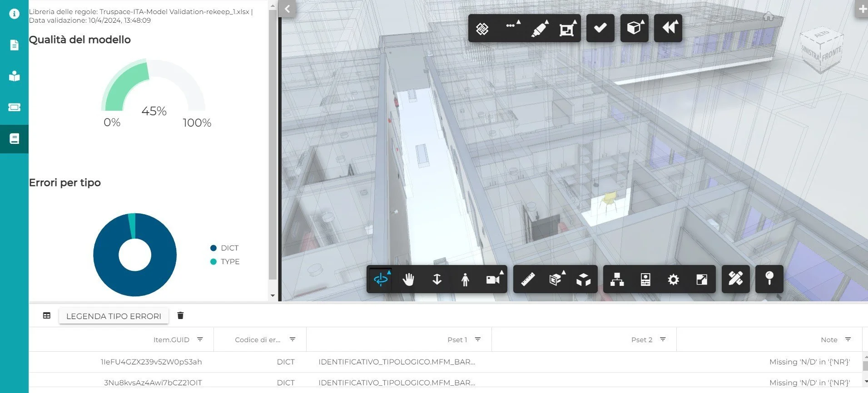This screenshot has height=393, width=868.
Task: Click the pin marker tool
Action: coord(769,279)
